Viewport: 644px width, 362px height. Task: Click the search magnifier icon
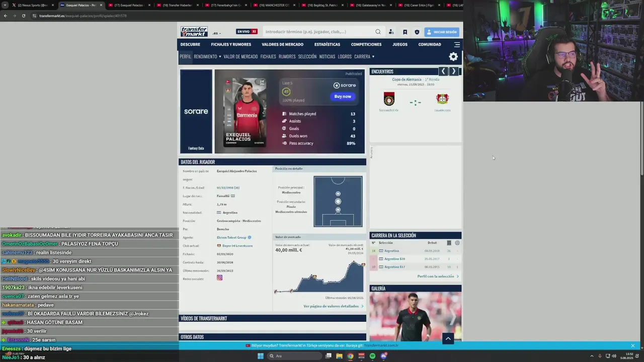[x=378, y=32]
